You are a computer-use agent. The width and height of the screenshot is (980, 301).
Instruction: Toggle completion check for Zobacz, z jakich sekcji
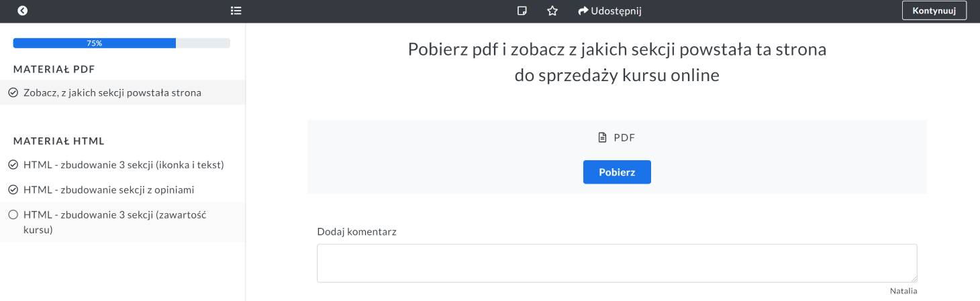[x=13, y=93]
